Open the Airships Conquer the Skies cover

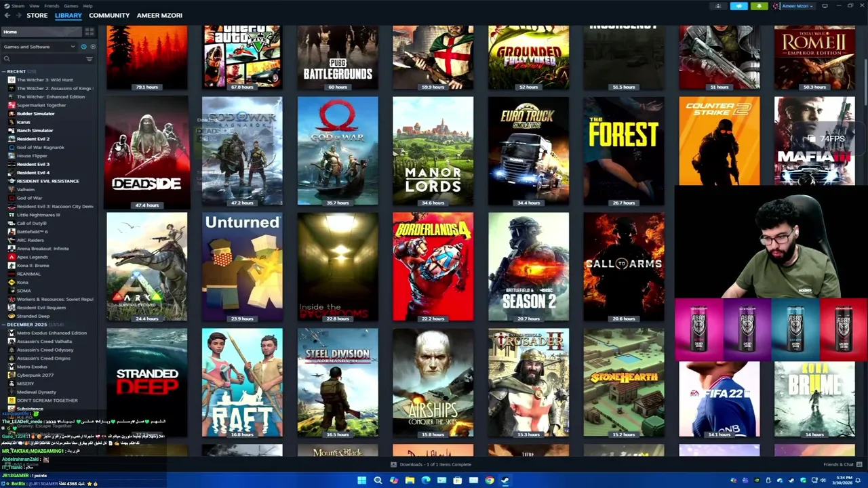tap(433, 382)
